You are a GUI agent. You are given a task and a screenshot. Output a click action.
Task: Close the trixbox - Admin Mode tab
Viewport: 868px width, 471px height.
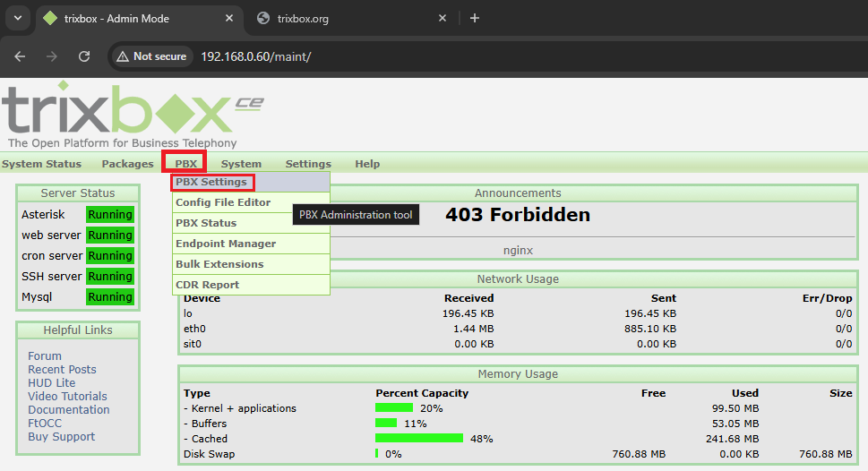[x=229, y=18]
